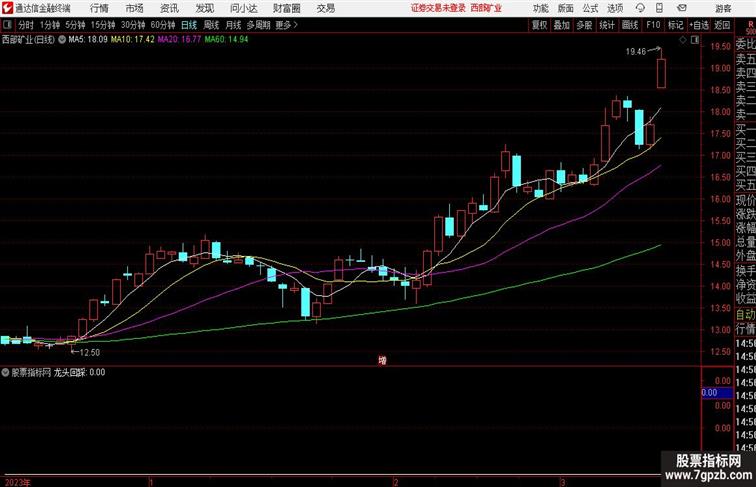The image size is (756, 487).
Task: Open the 版面 menu
Action: click(x=566, y=8)
